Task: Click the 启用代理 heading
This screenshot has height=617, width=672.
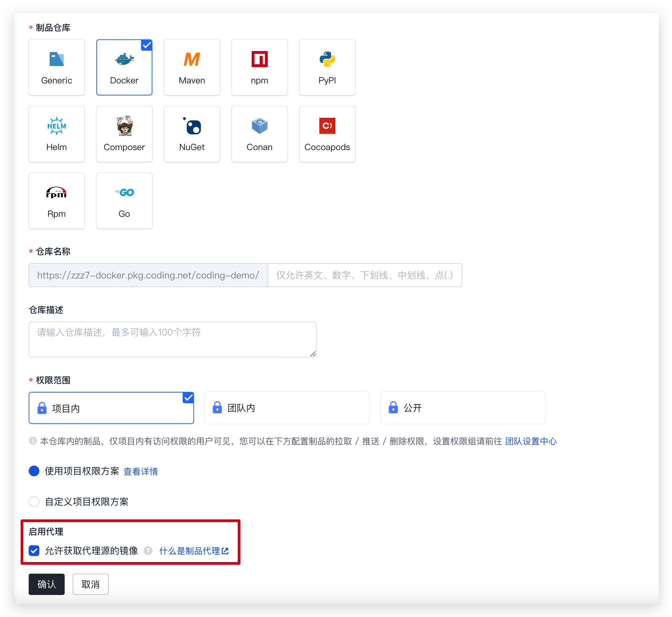Action: click(x=46, y=532)
